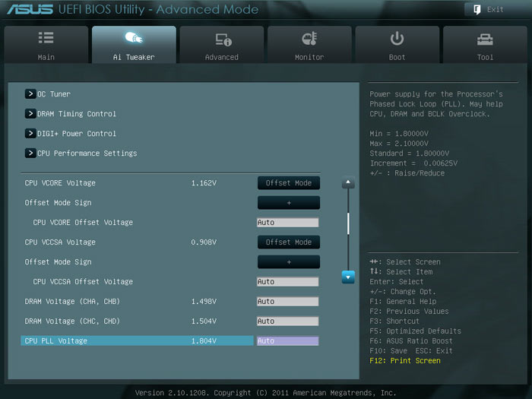The width and height of the screenshot is (532, 399).
Task: Expand DRAM Timing Control submenu
Action: point(30,114)
